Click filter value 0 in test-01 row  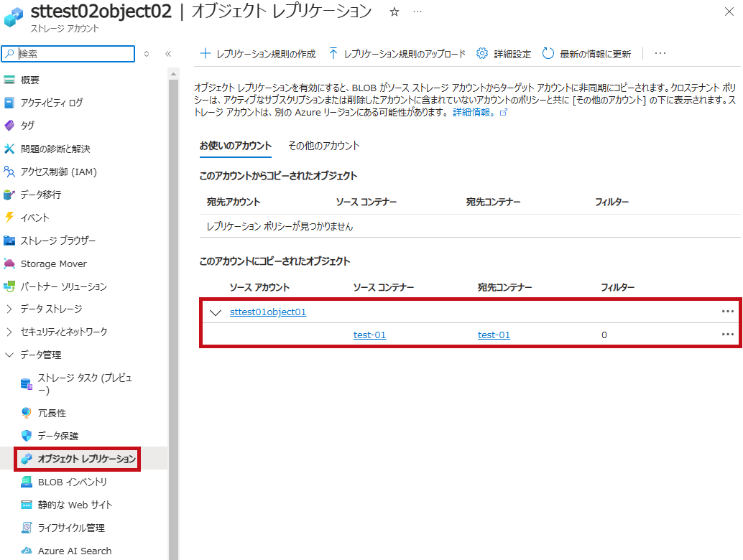click(x=604, y=335)
